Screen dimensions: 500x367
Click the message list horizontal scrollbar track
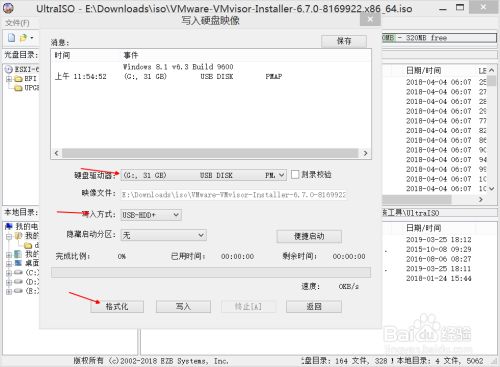[211, 153]
